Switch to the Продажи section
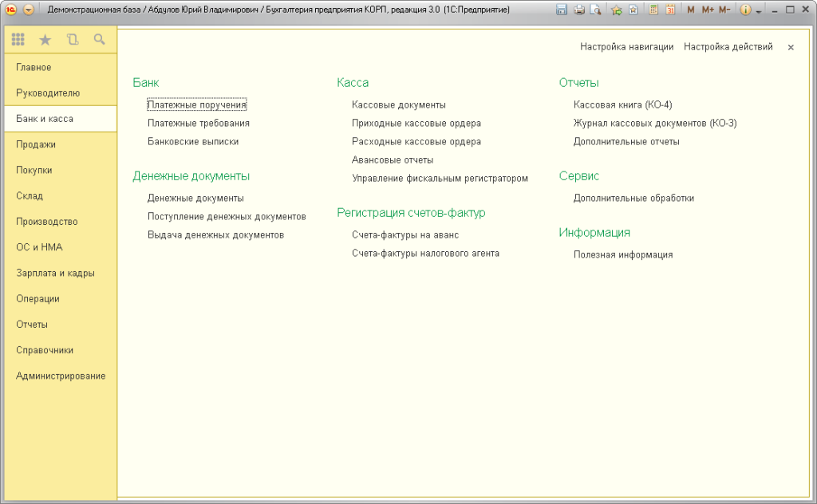Image resolution: width=817 pixels, height=504 pixels. click(36, 144)
